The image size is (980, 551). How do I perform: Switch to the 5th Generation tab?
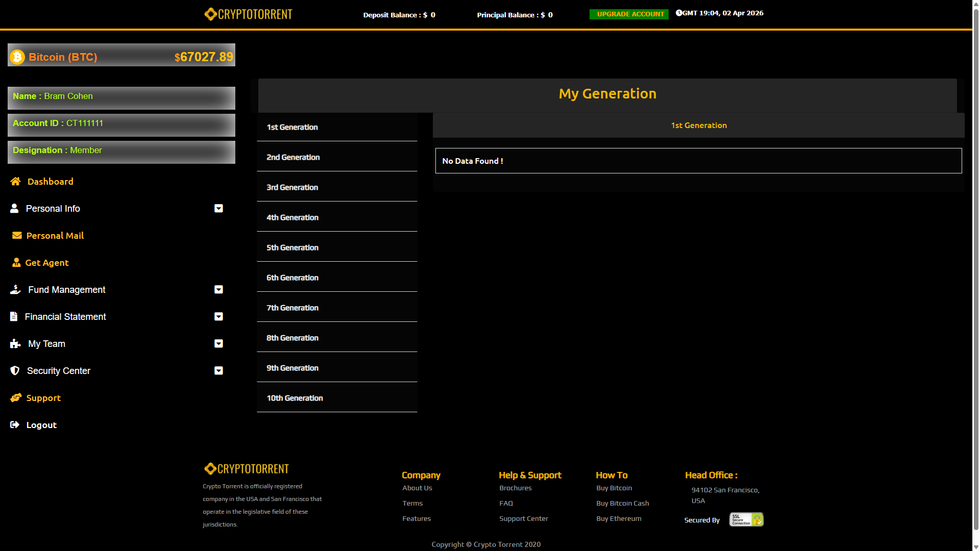[292, 247]
